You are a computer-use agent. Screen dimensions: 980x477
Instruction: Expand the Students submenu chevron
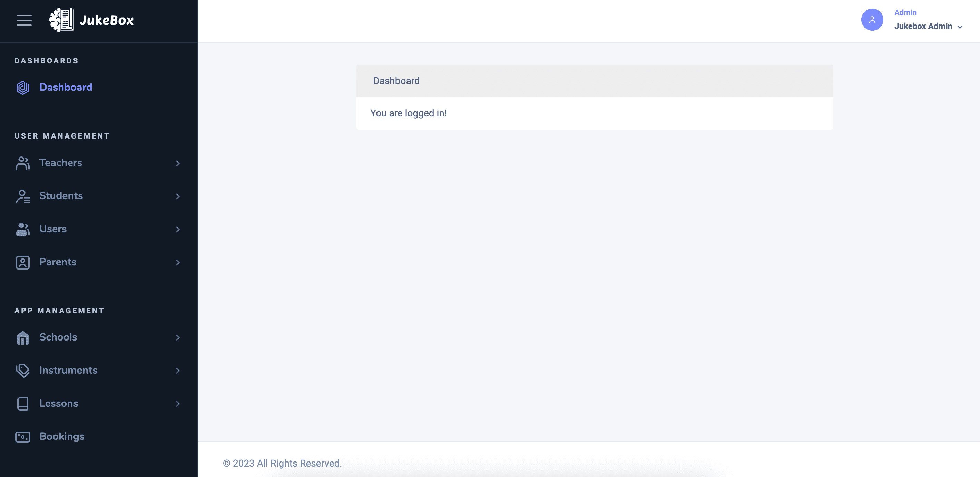pyautogui.click(x=178, y=196)
